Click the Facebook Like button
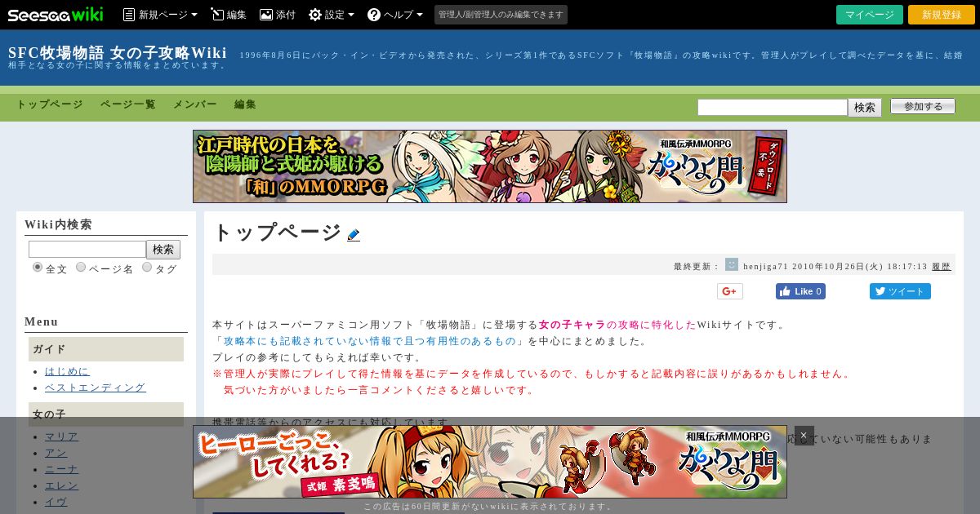 [x=800, y=291]
